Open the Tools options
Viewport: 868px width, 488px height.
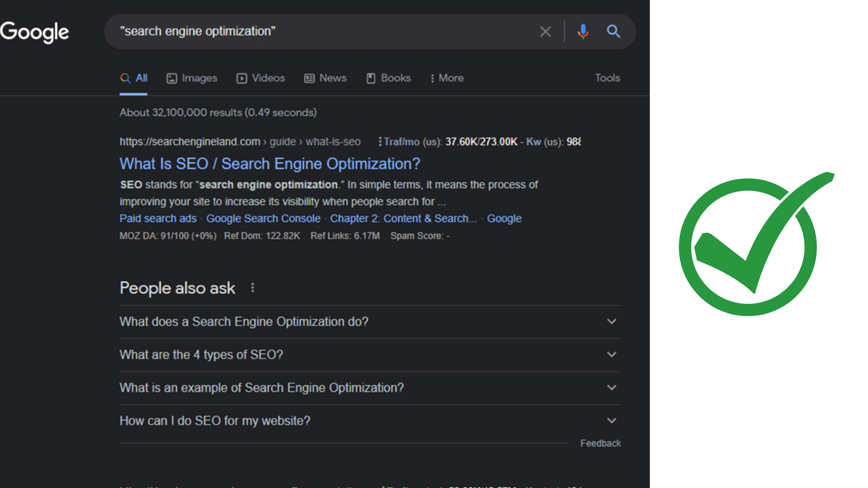click(x=607, y=78)
